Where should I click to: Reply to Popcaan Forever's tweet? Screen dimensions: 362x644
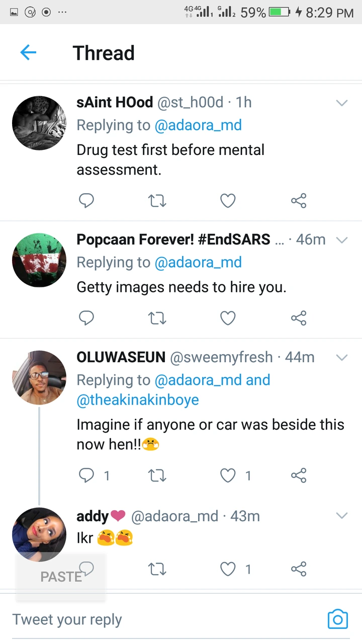[x=86, y=318]
